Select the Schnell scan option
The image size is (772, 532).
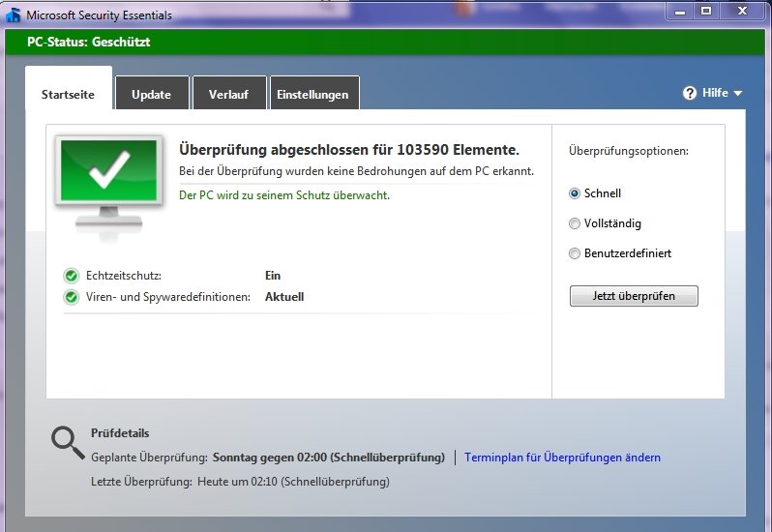(x=575, y=193)
